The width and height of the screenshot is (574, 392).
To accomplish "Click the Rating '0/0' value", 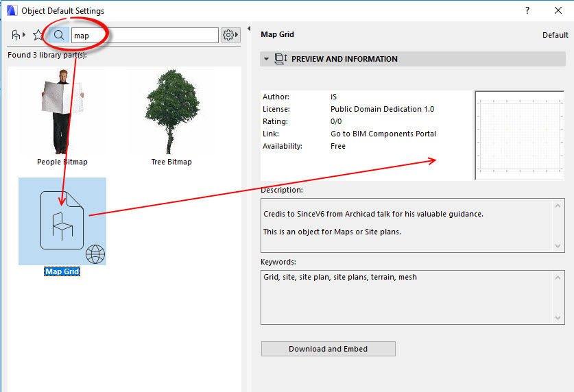I will coord(336,121).
